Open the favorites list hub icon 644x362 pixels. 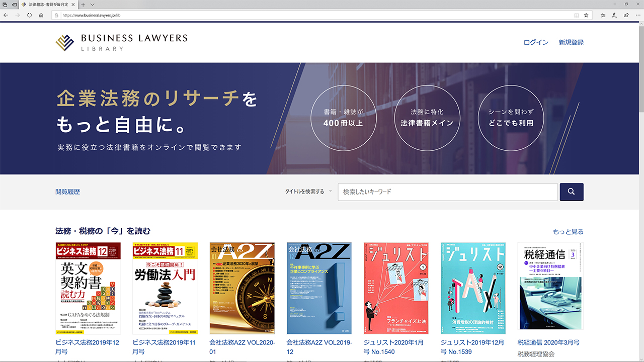pos(603,15)
